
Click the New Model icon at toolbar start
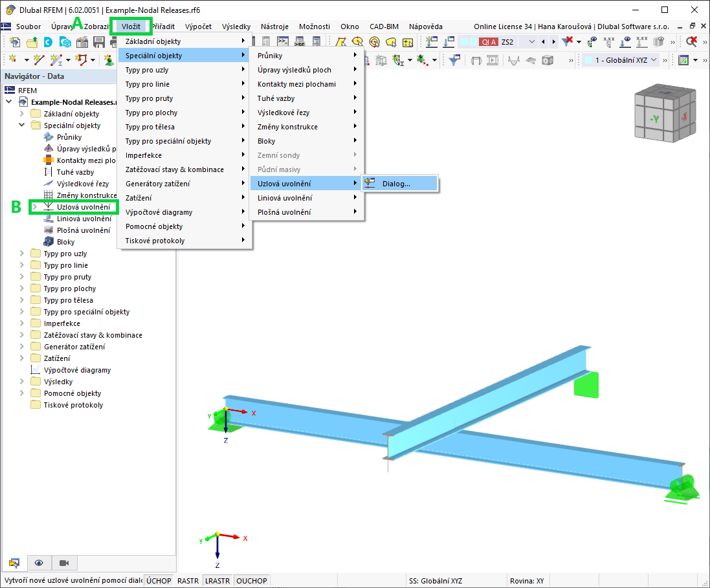14,41
